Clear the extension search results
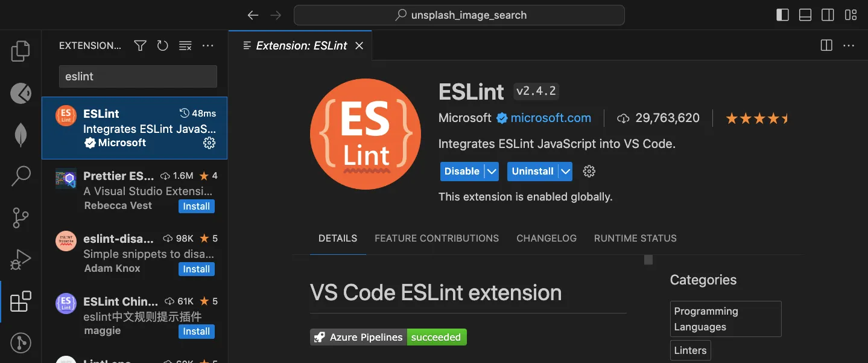This screenshot has height=363, width=868. pyautogui.click(x=185, y=45)
